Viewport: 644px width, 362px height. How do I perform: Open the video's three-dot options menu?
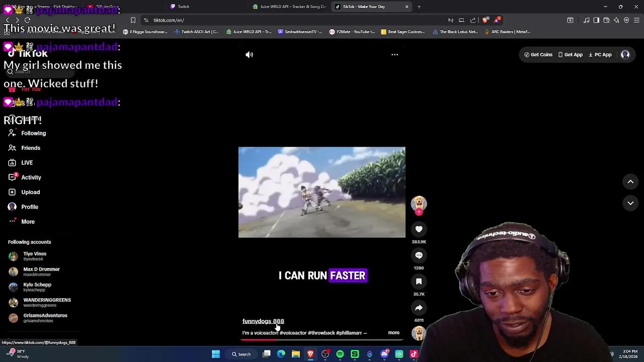pos(394,55)
